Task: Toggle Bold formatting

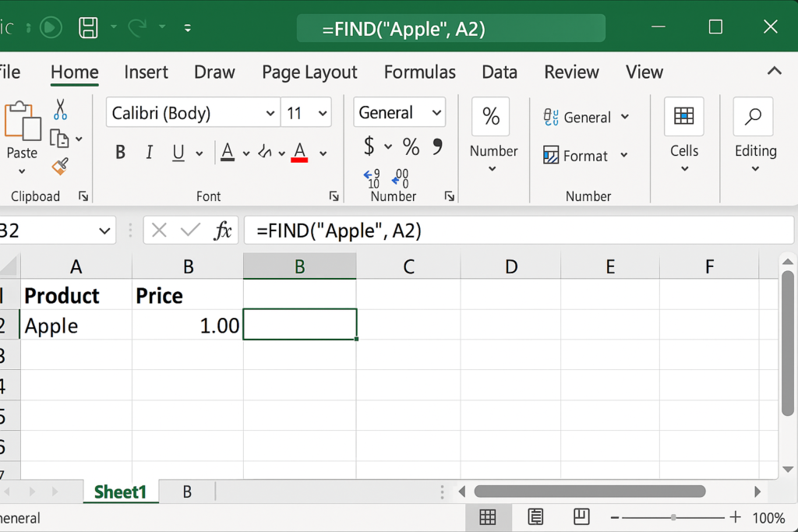Action: (x=120, y=153)
